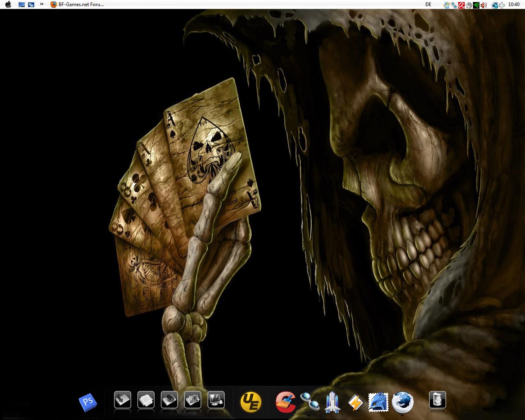Screen dimensions: 525x420
Task: Open the Firefox globe dock icon
Action: tap(403, 402)
